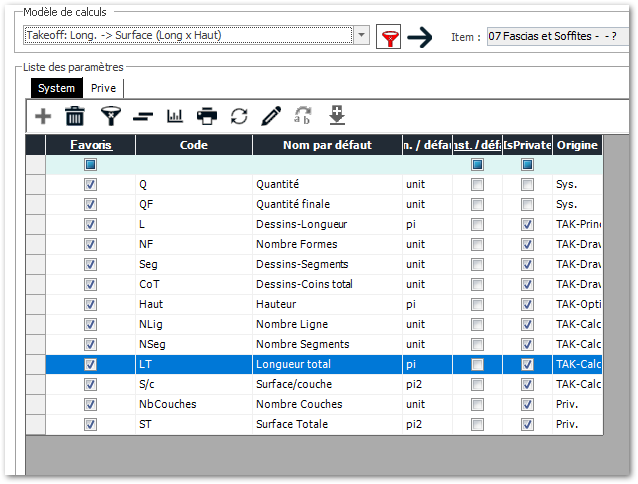Click the add parameter plus icon

43,116
